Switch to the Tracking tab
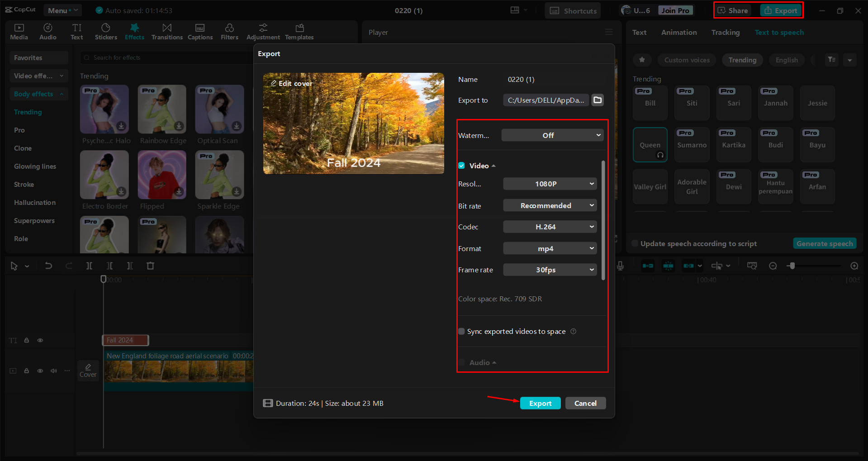This screenshot has width=868, height=461. pos(725,32)
